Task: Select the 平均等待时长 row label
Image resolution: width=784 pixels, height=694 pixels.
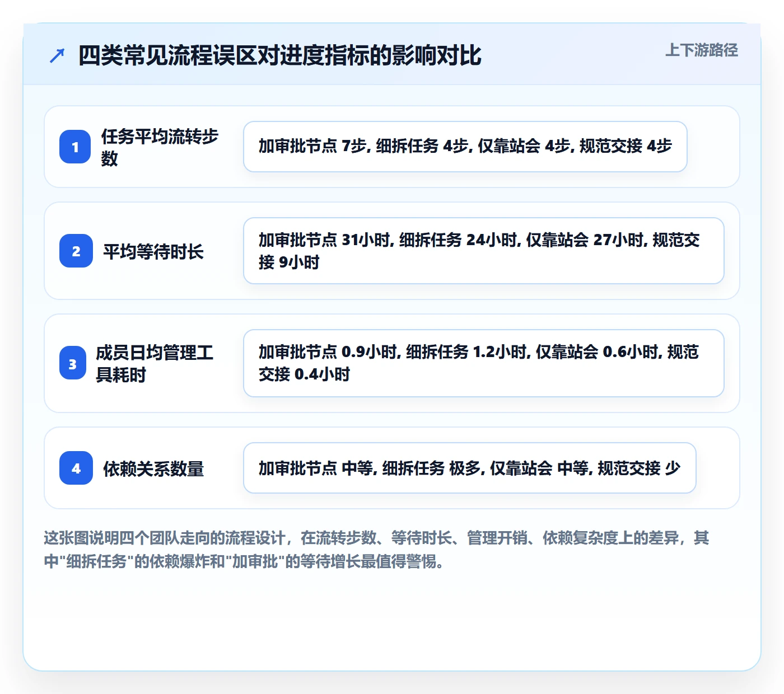Action: (153, 251)
